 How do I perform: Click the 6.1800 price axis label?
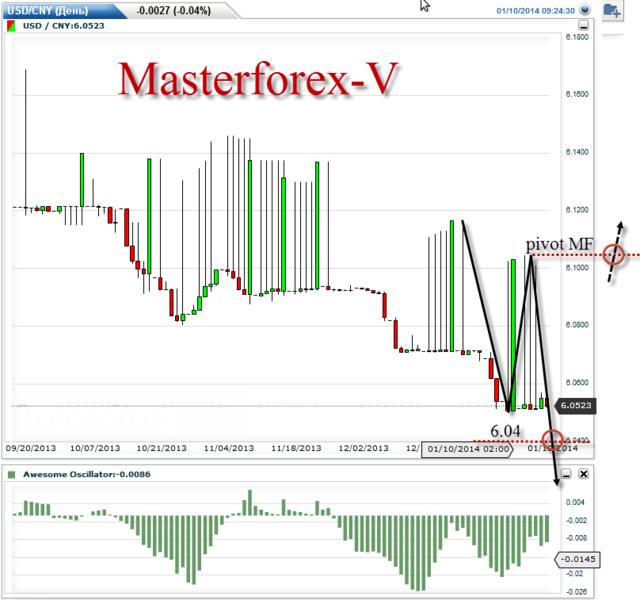(577, 37)
